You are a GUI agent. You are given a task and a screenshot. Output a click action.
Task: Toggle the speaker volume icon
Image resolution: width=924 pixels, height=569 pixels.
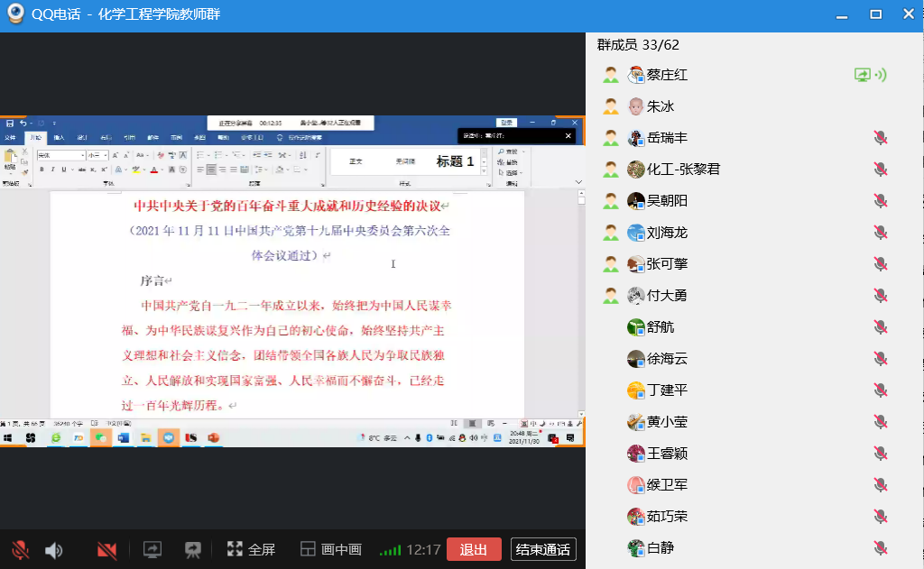(54, 550)
